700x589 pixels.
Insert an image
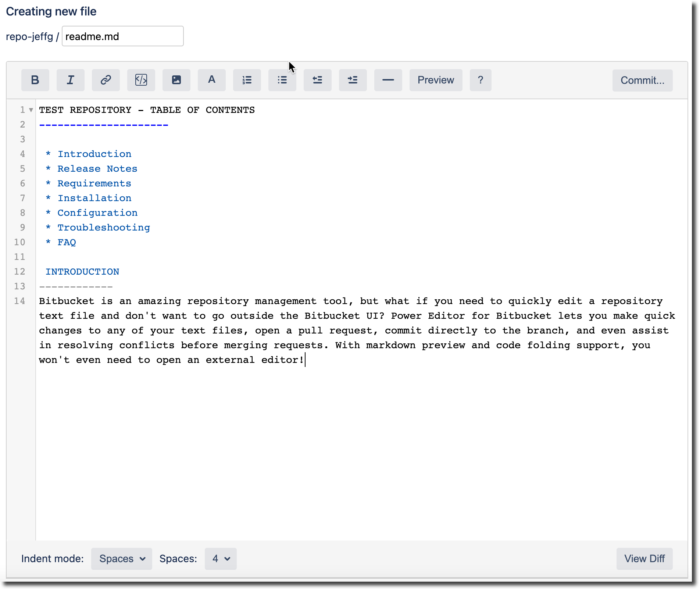176,80
